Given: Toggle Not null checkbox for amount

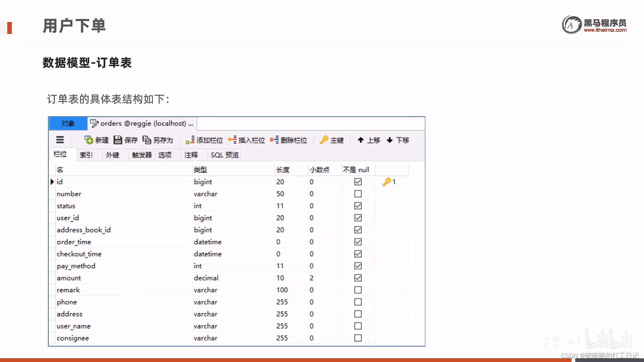Looking at the screenshot, I should 358,278.
